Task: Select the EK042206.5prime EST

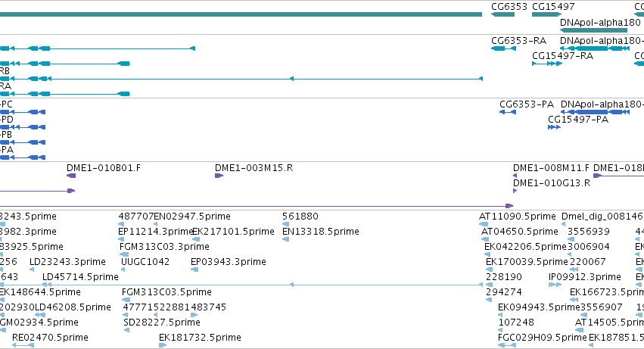Action: 487,255
